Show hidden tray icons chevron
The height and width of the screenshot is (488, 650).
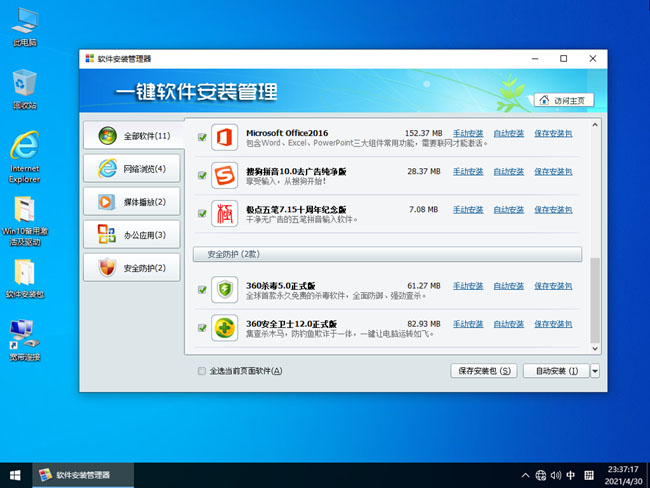click(x=525, y=475)
